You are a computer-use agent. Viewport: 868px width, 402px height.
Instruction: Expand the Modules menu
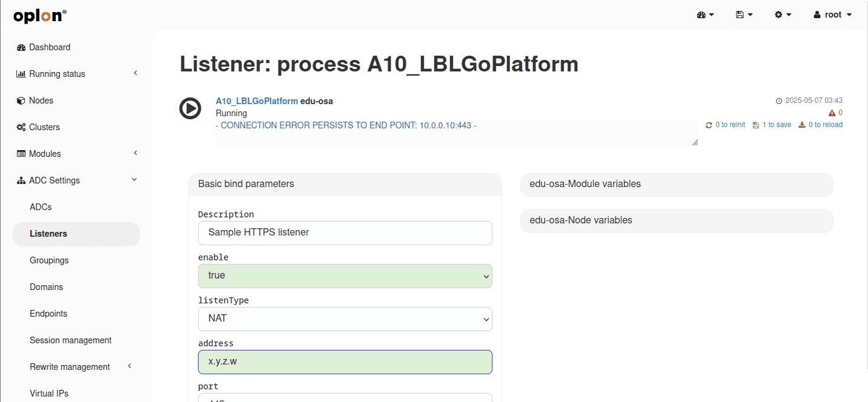pyautogui.click(x=76, y=154)
